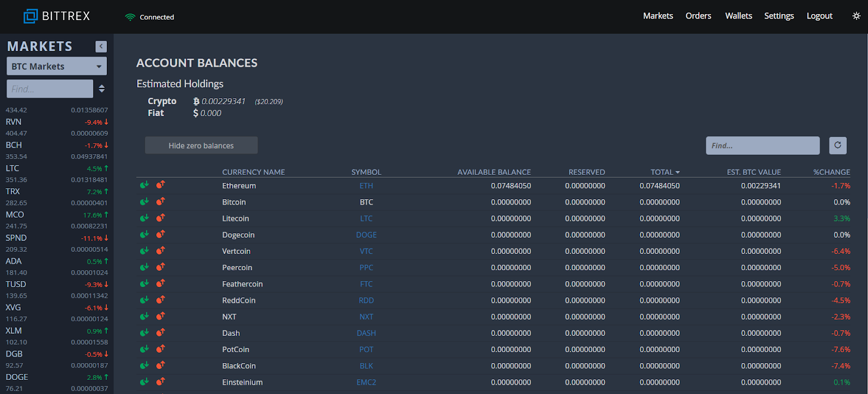Screen dimensions: 868x394
Task: Click the red withdraw icon for Bitcoin
Action: 161,201
